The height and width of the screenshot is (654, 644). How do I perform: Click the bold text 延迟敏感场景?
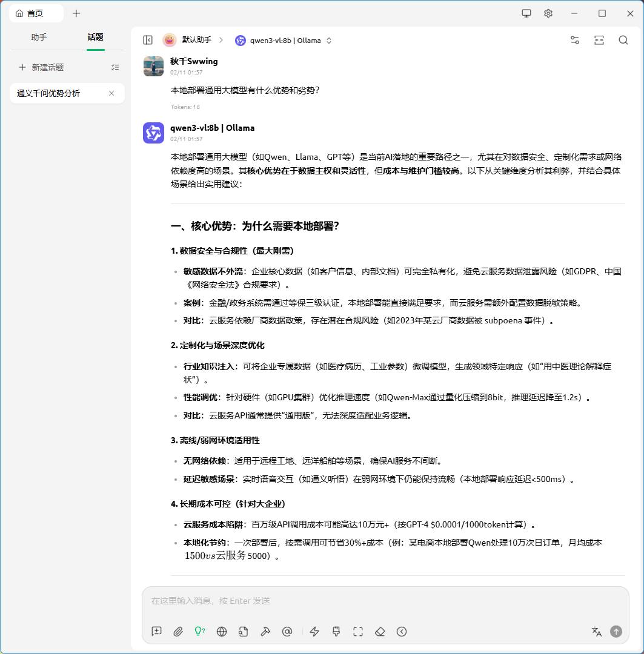pyautogui.click(x=209, y=479)
